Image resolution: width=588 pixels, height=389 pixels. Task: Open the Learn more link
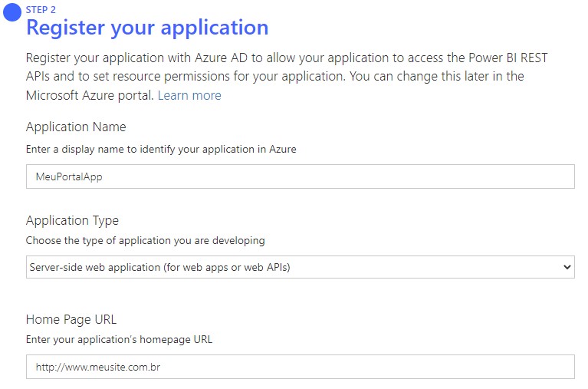189,95
